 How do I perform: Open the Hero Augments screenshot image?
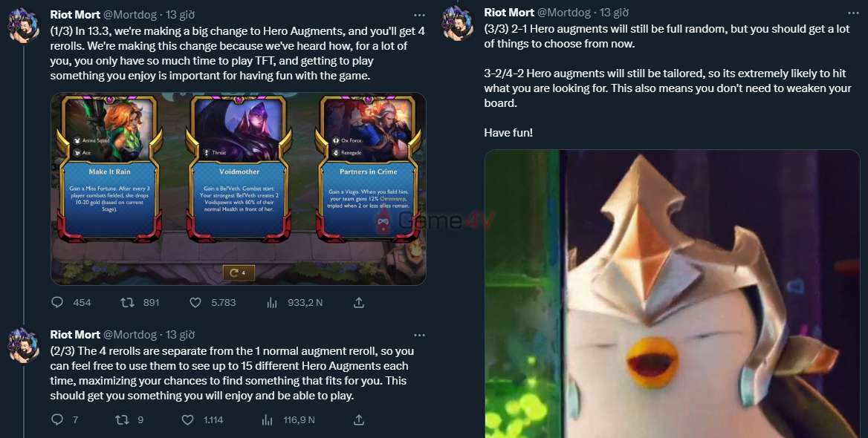coord(238,189)
